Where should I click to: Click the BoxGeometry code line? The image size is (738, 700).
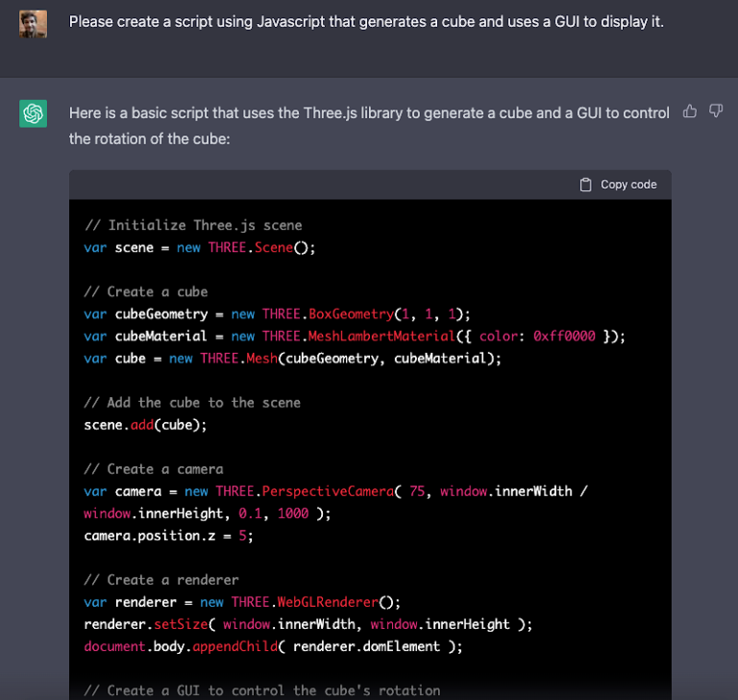click(277, 313)
